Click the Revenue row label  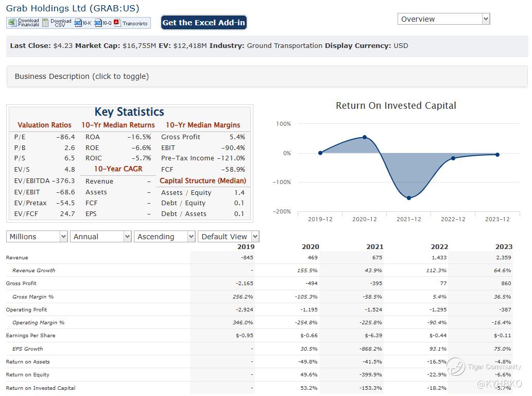(17, 257)
